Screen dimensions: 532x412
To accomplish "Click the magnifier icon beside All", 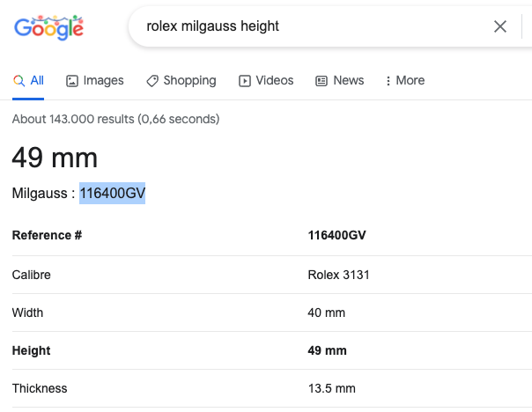I will coord(19,81).
